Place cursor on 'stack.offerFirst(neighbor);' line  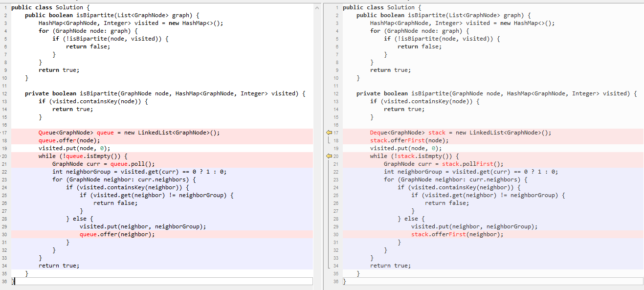pyautogui.click(x=457, y=234)
